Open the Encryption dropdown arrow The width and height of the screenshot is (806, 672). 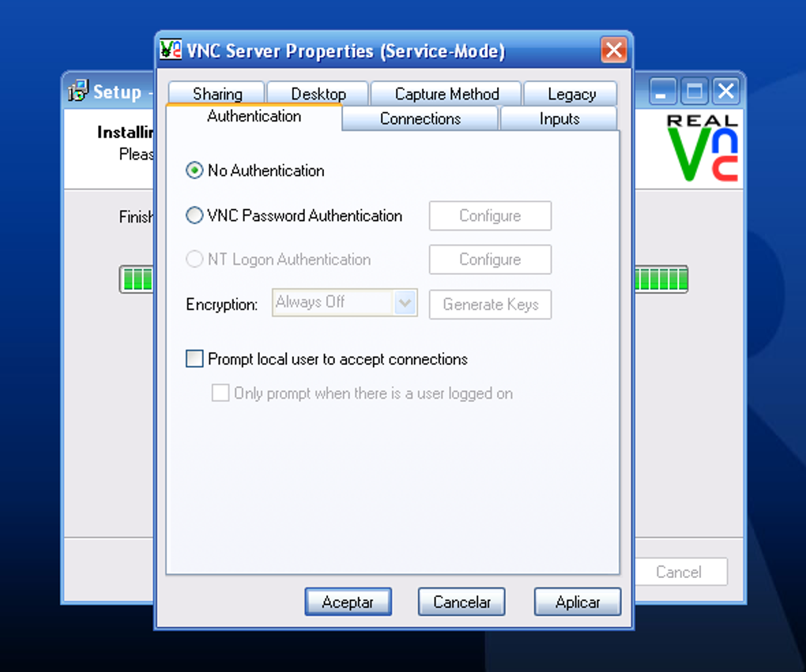point(405,302)
